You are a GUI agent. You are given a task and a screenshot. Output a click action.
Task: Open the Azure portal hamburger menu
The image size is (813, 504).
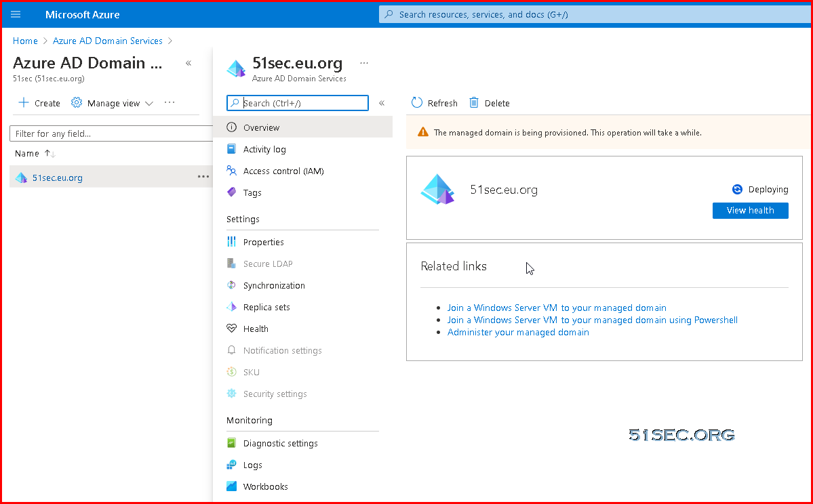tap(16, 14)
